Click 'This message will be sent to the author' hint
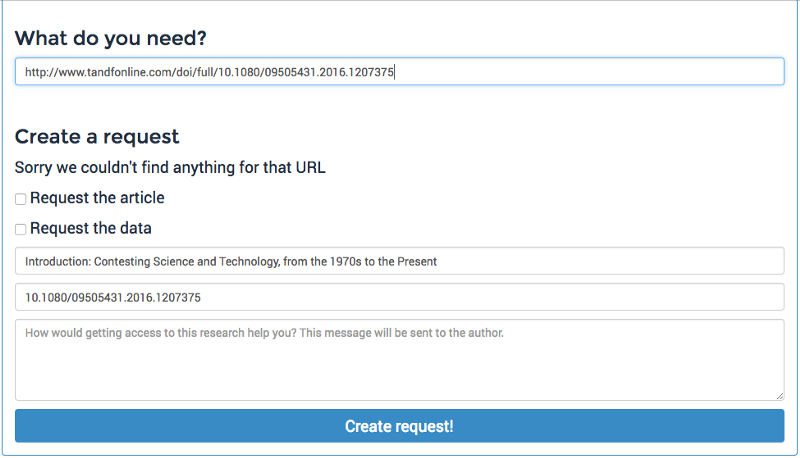 [402, 333]
